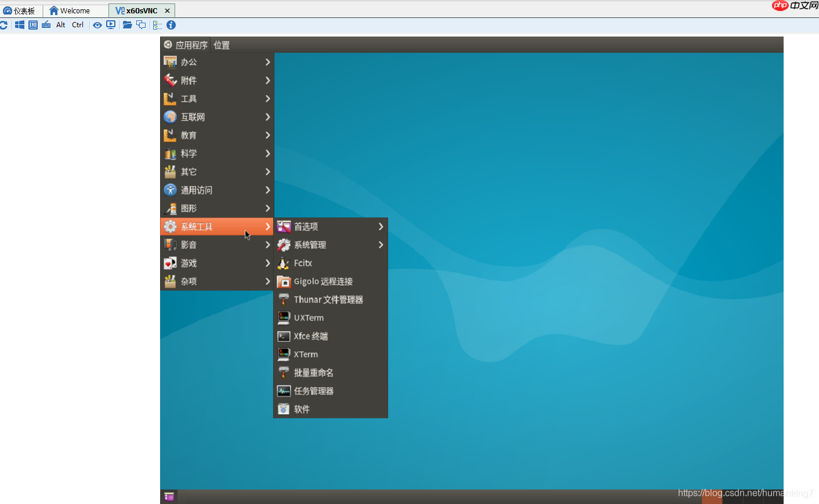
Task: Toggle the Alt key modifier
Action: (x=60, y=25)
